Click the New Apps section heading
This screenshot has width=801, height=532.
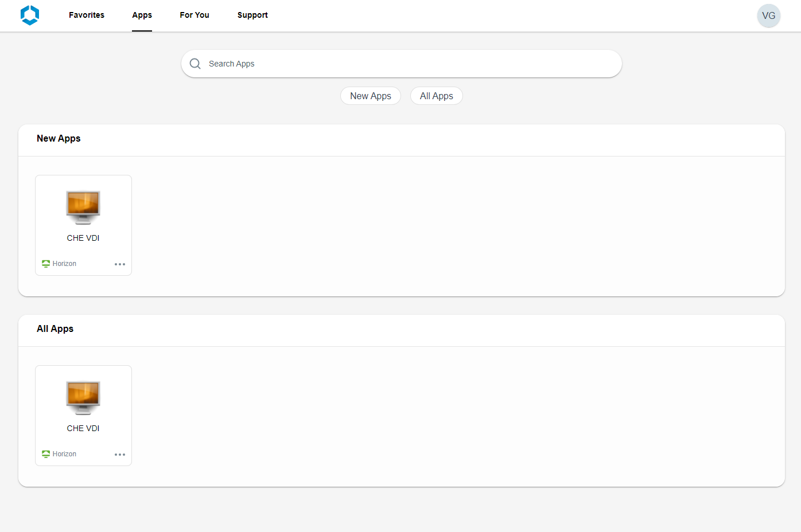[59, 138]
